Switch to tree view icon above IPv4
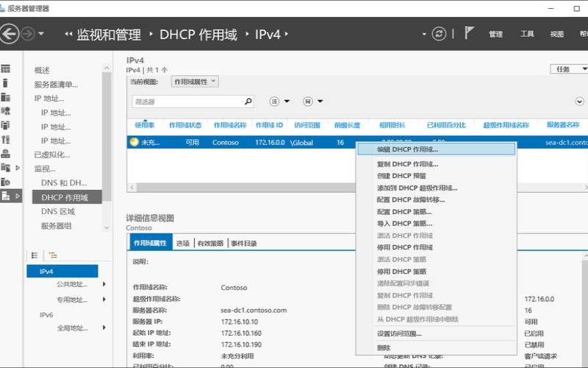Image resolution: width=588 pixels, height=368 pixels. coord(52,255)
